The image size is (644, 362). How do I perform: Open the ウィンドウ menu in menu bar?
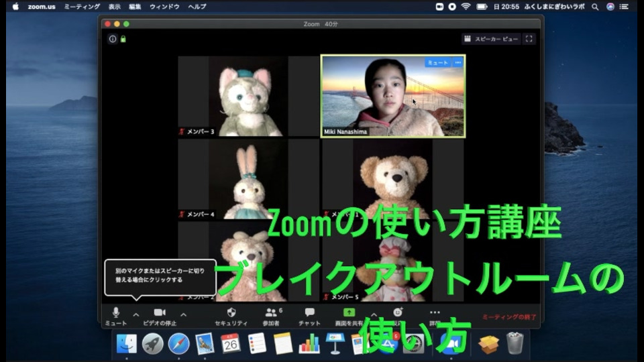click(164, 7)
